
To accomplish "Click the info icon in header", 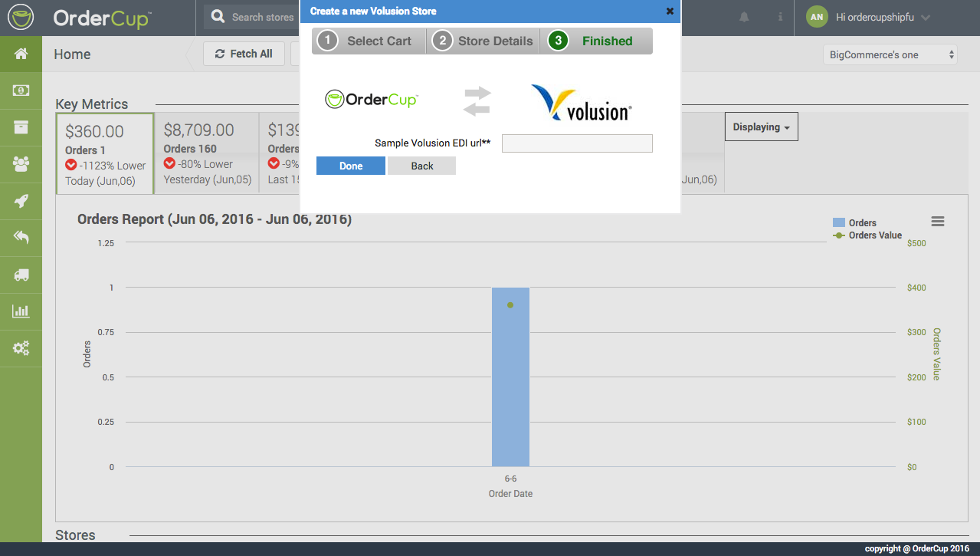I will coord(780,17).
